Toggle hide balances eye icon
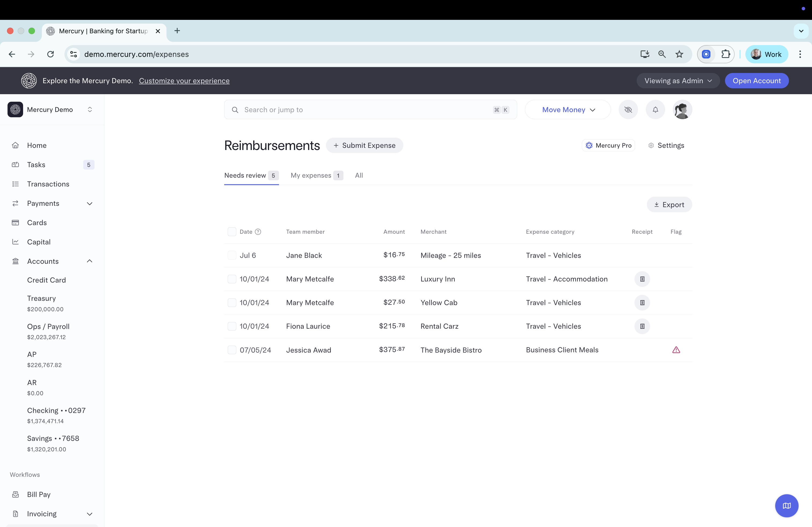Image resolution: width=812 pixels, height=527 pixels. (x=628, y=110)
